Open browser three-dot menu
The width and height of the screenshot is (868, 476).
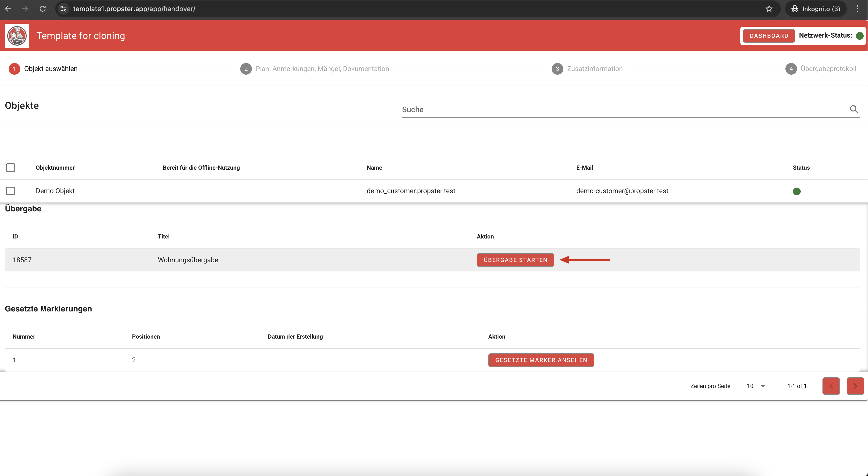click(x=857, y=9)
